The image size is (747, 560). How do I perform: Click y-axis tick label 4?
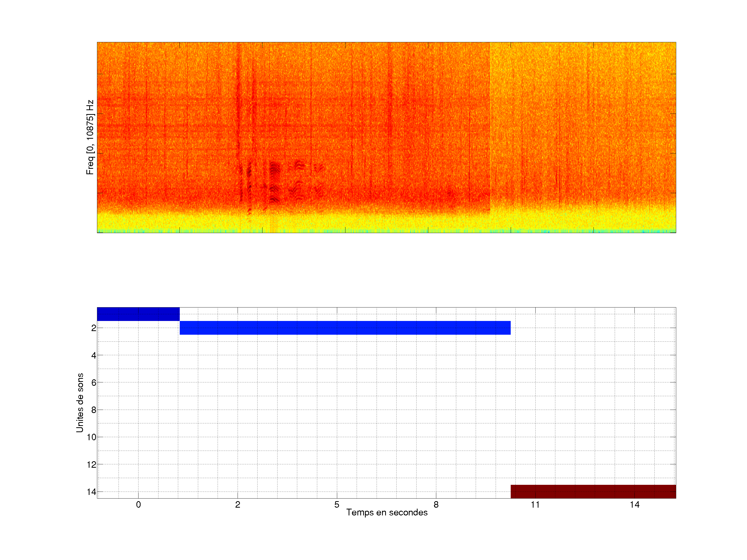pos(94,355)
